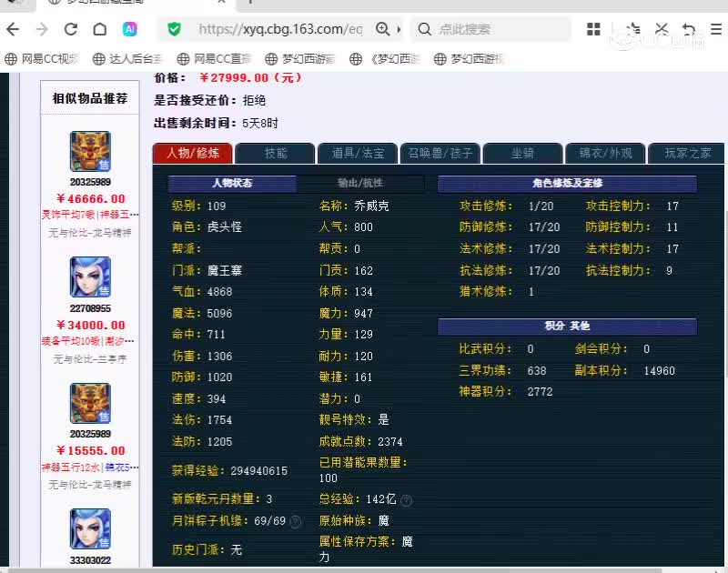This screenshot has width=728, height=573.
Task: Click the address bar URL xyq.cbg.163.com
Action: coord(280,29)
